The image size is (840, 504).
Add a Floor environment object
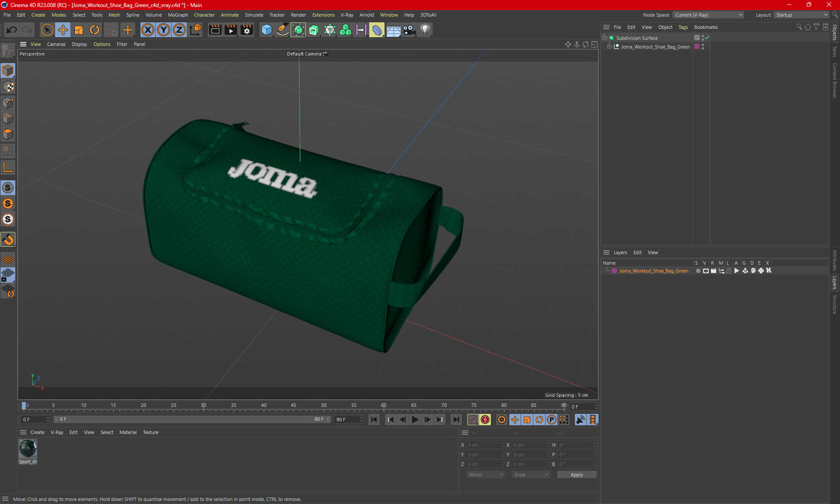393,30
